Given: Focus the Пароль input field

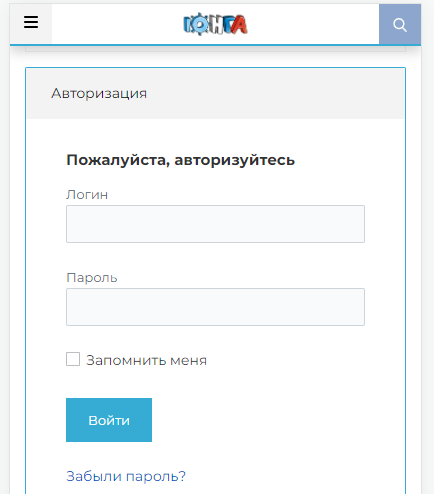Looking at the screenshot, I should coord(215,307).
